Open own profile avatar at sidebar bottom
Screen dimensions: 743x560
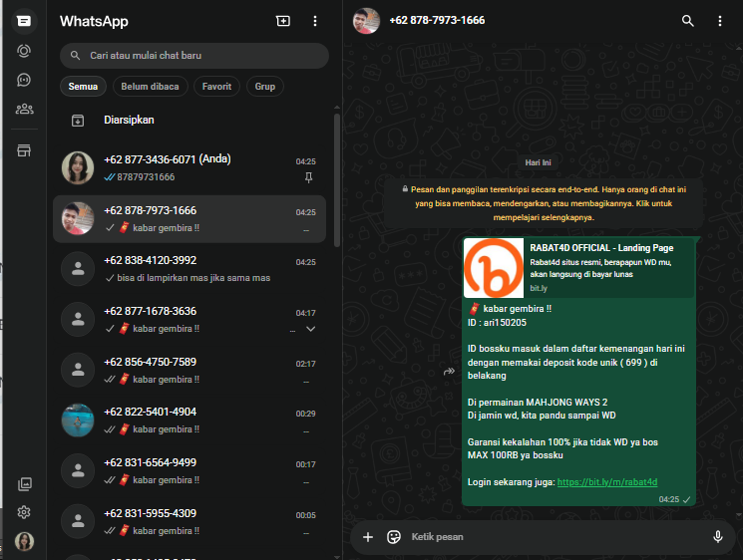(x=24, y=541)
